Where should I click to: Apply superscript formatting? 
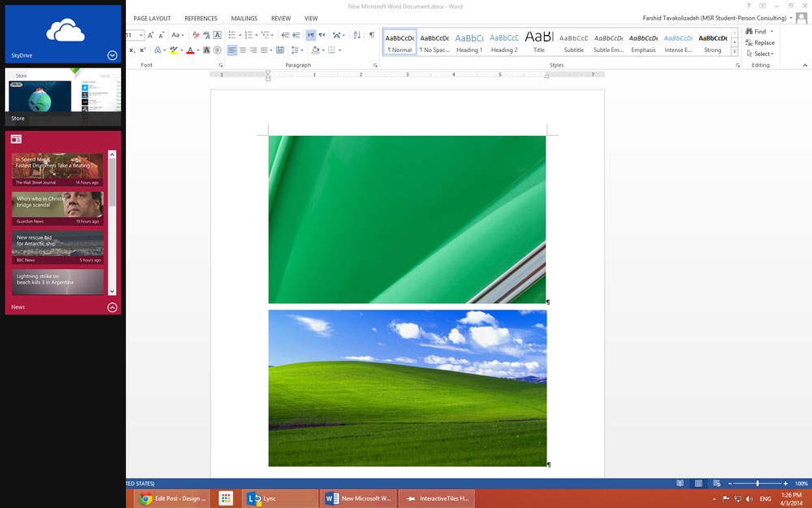142,50
